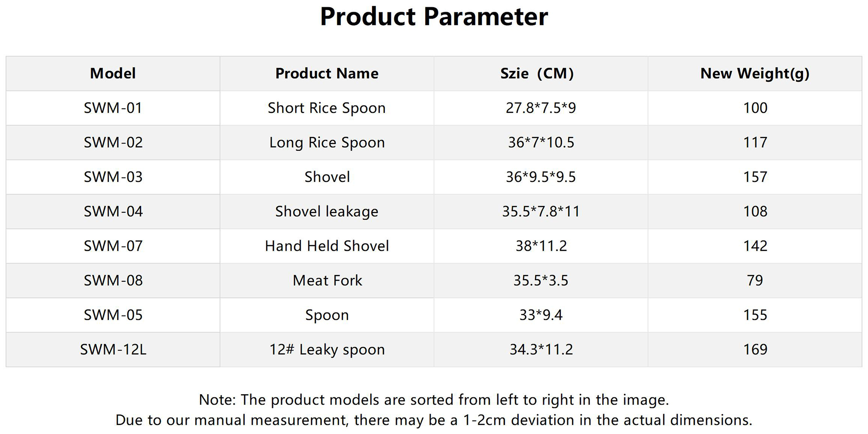
Task: Select the Hand Held Shovel cell
Action: (327, 246)
